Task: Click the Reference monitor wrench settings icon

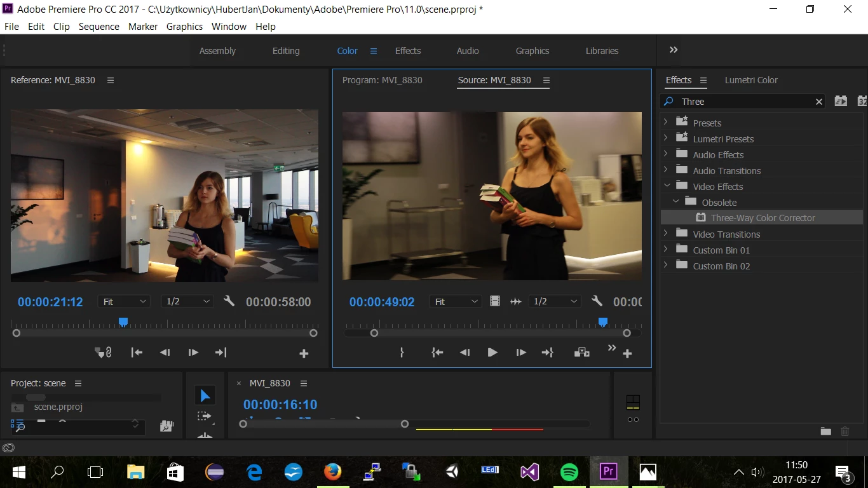Action: [x=229, y=301]
